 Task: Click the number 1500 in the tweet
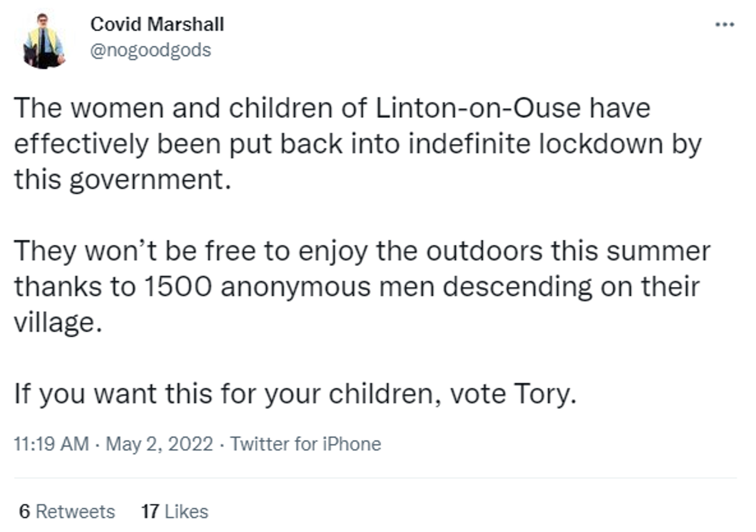178,286
